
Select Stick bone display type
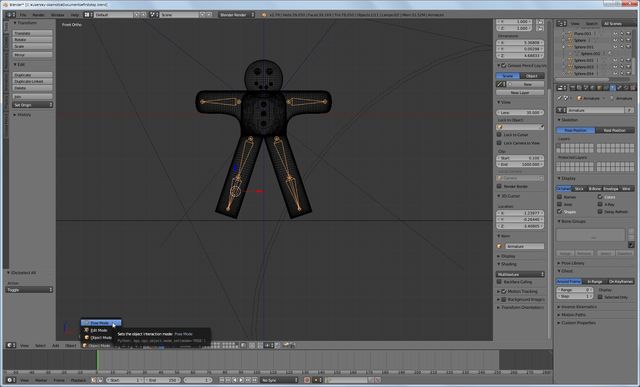click(x=579, y=189)
